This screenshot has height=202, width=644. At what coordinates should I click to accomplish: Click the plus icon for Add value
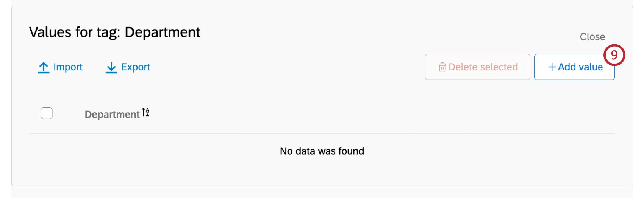[x=552, y=67]
